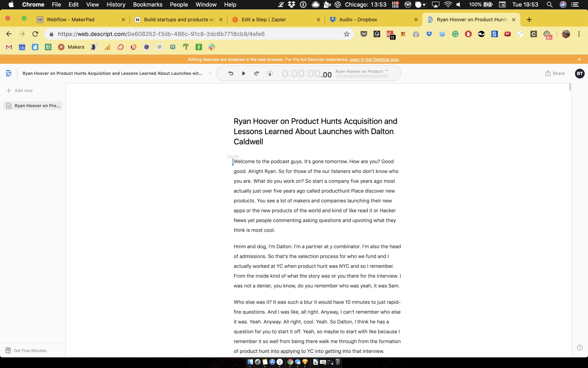588x368 pixels.
Task: Open Makers Product Hunt bookmark
Action: click(71, 47)
